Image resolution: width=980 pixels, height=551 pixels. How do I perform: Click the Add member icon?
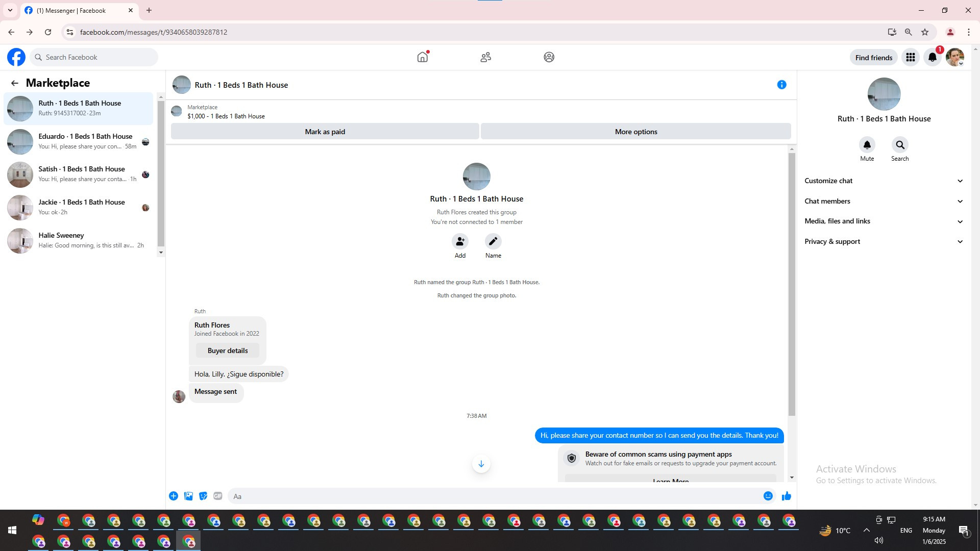(460, 241)
